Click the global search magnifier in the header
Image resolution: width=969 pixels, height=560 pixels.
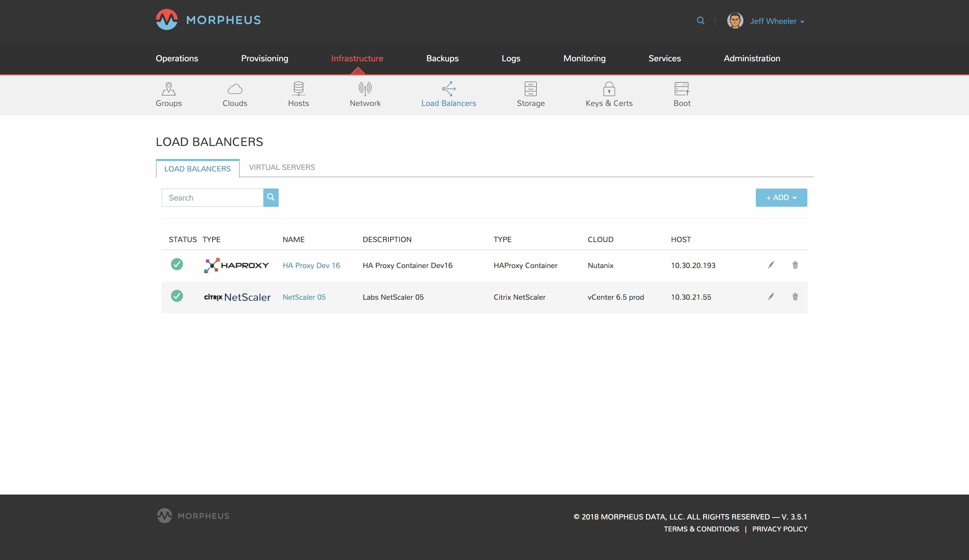(700, 21)
